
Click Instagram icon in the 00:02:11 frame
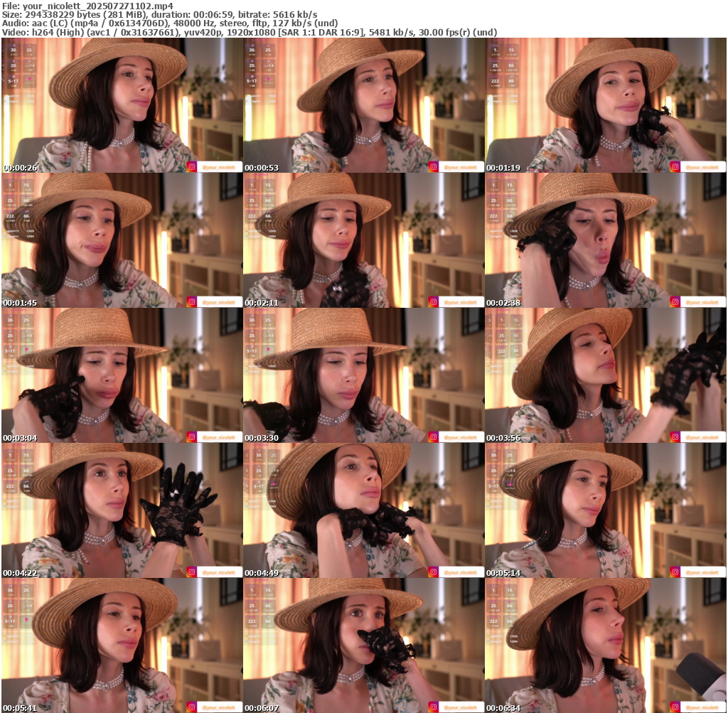[x=433, y=302]
